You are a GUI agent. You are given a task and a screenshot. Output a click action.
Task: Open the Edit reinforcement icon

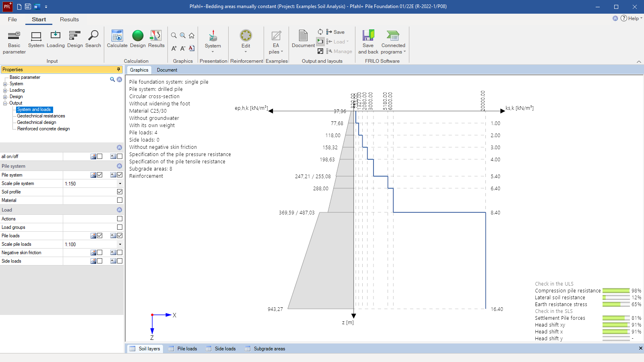click(246, 41)
